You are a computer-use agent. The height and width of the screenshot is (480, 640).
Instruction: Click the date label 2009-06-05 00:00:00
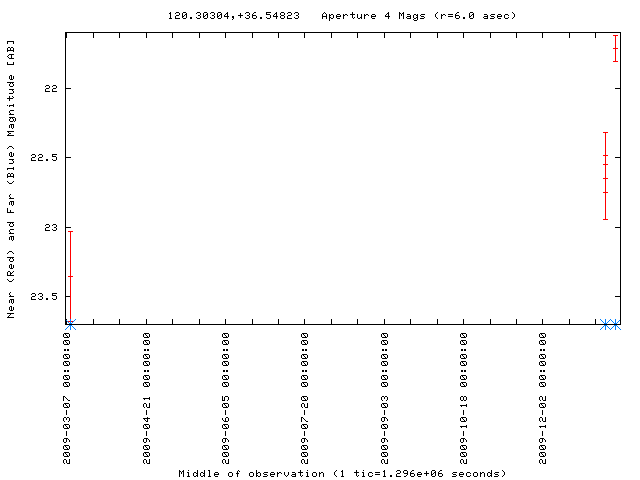(226, 398)
